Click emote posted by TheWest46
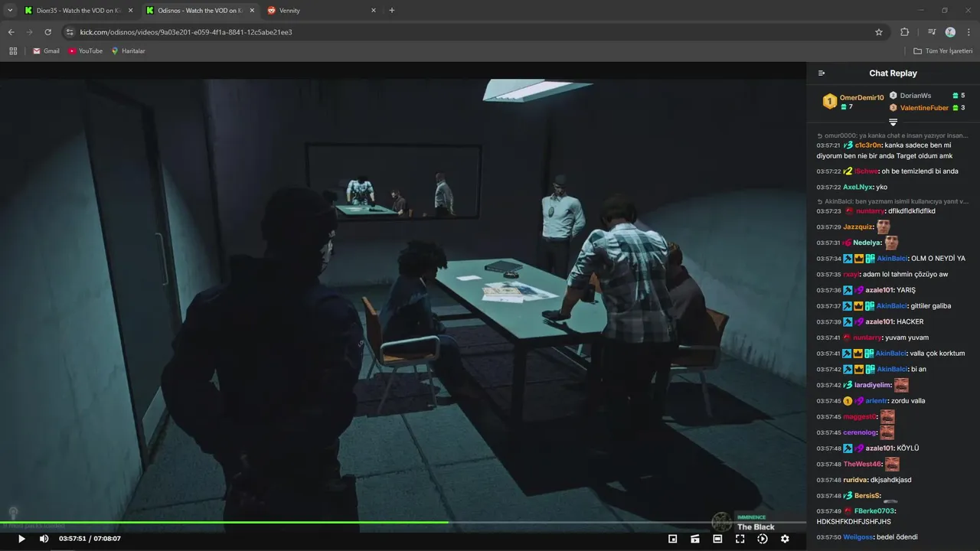 click(892, 464)
